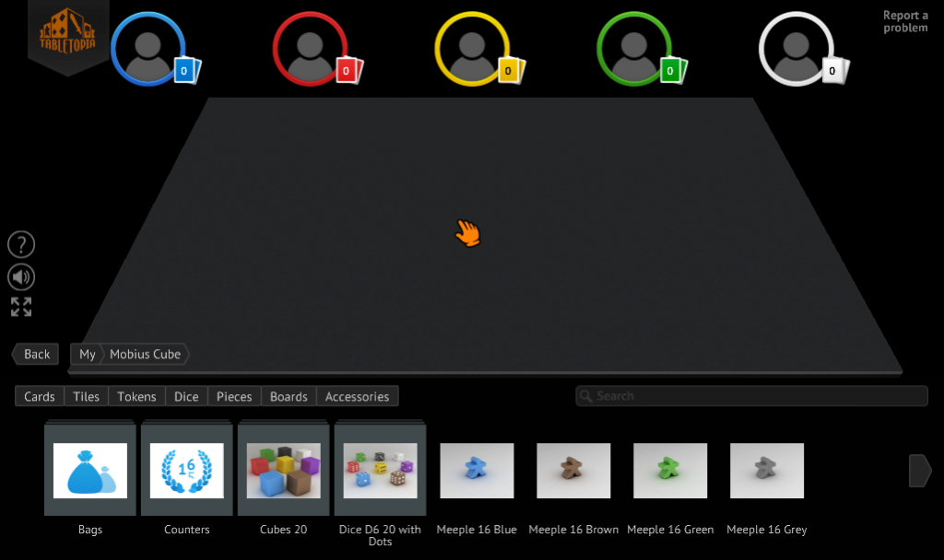Viewport: 944px width, 560px height.
Task: Open the help question mark icon
Action: coord(21,244)
